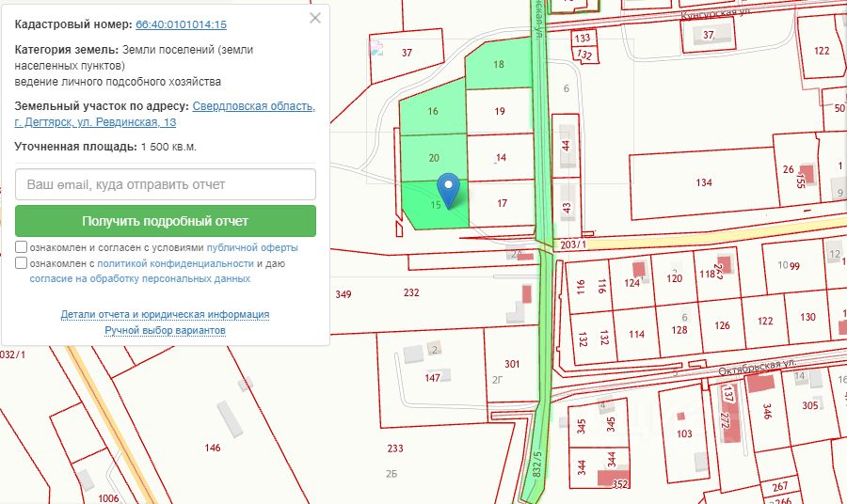Viewport: 847px width, 504px height.
Task: Select parcel 114 on map
Action: click(636, 334)
